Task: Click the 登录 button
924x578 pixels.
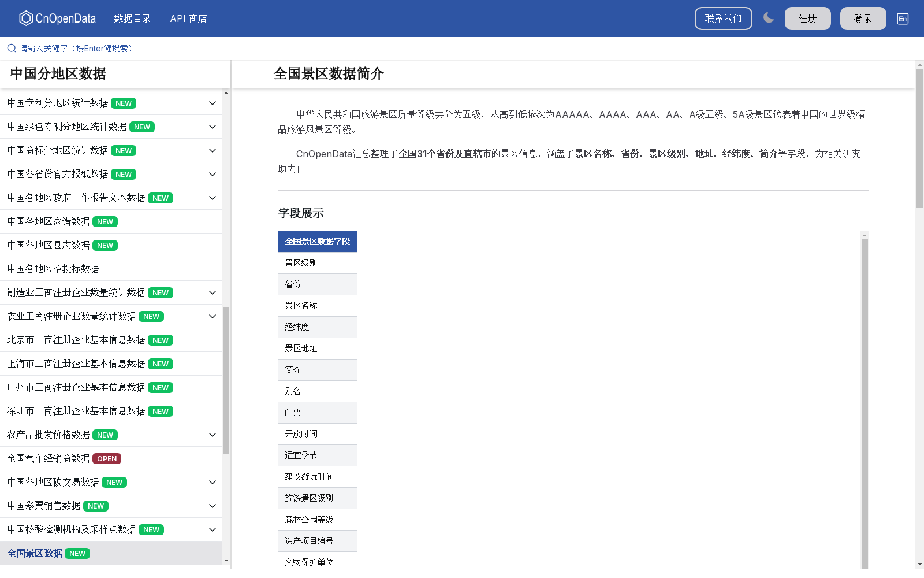Action: tap(863, 18)
